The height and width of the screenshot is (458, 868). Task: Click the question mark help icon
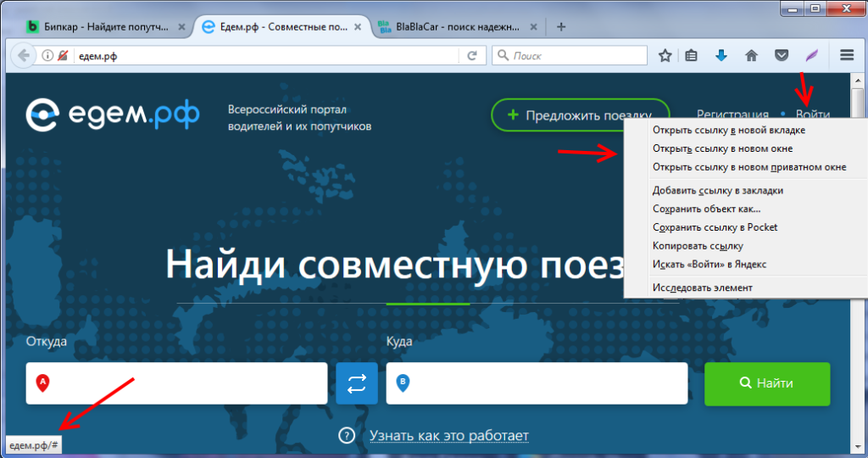pos(347,435)
